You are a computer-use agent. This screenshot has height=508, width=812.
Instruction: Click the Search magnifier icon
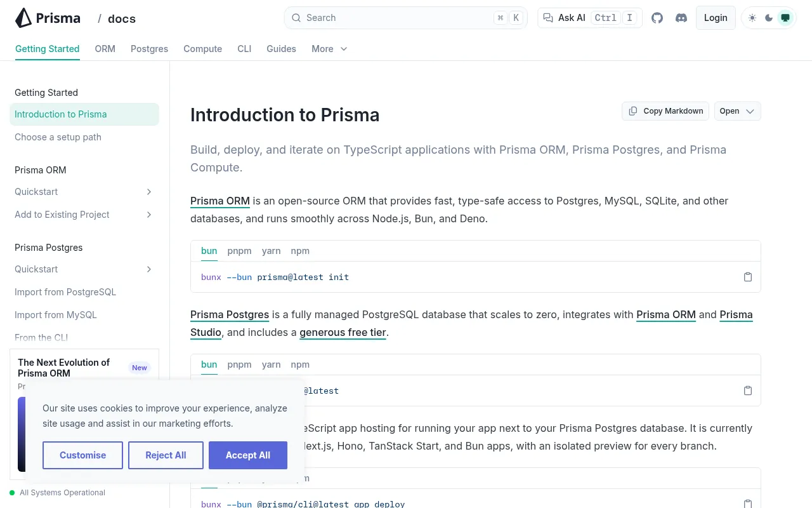point(296,18)
